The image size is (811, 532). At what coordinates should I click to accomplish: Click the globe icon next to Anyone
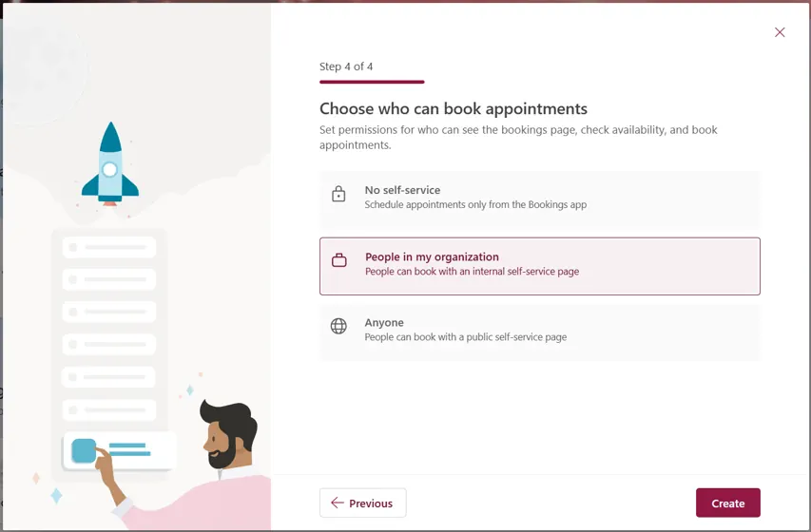tap(338, 326)
